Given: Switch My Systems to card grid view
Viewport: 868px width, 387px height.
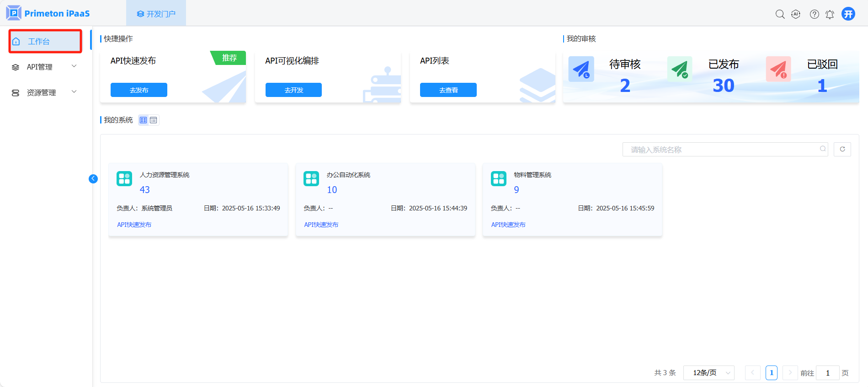Looking at the screenshot, I should (144, 120).
